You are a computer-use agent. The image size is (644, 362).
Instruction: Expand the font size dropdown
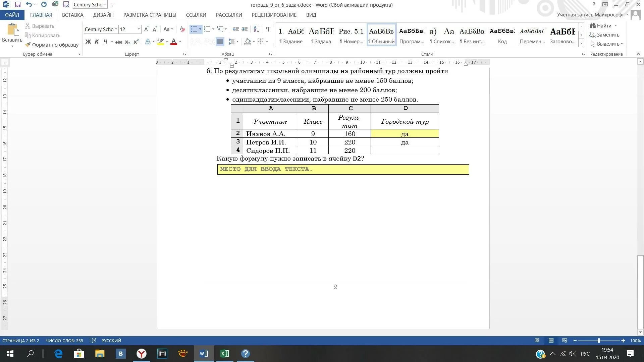(139, 29)
